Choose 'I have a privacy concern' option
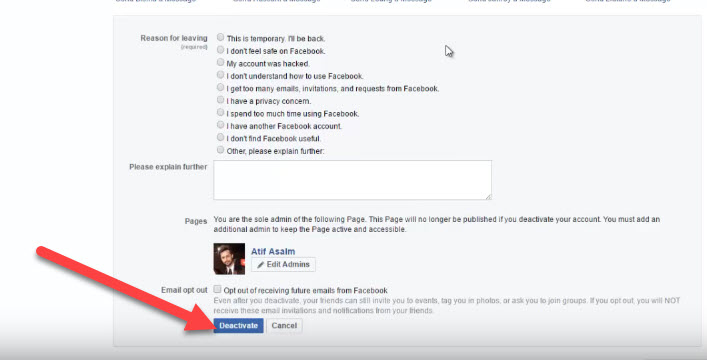This screenshot has width=707, height=360. pyautogui.click(x=220, y=100)
